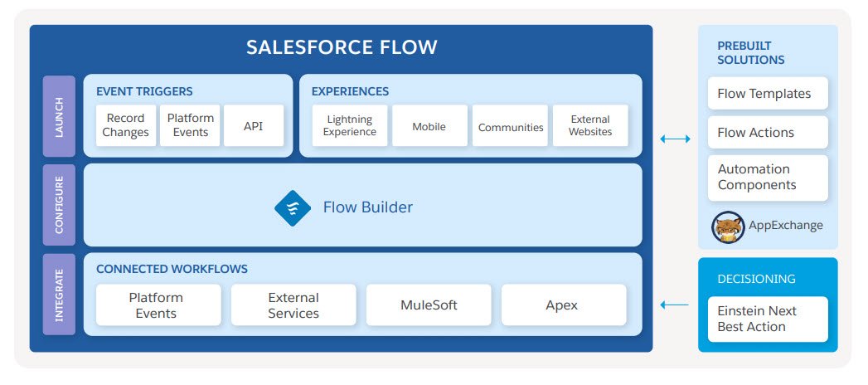Select the INTEGRATE vertical tab
This screenshot has height=385, width=868.
click(59, 295)
